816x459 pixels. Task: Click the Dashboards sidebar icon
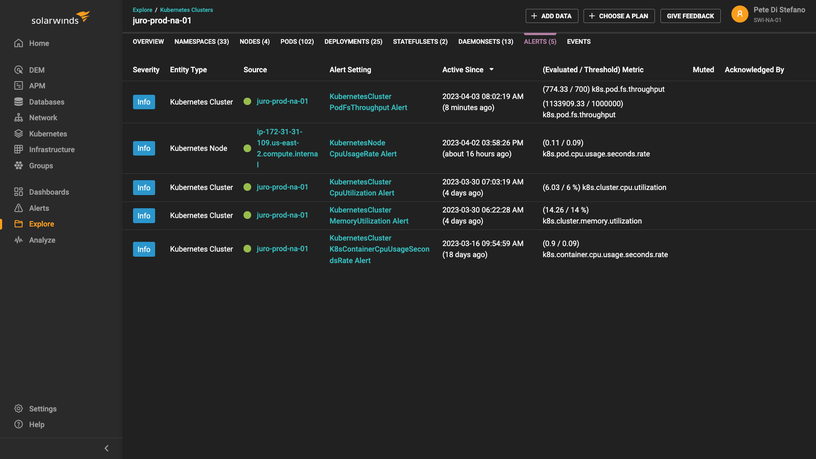[x=19, y=192]
